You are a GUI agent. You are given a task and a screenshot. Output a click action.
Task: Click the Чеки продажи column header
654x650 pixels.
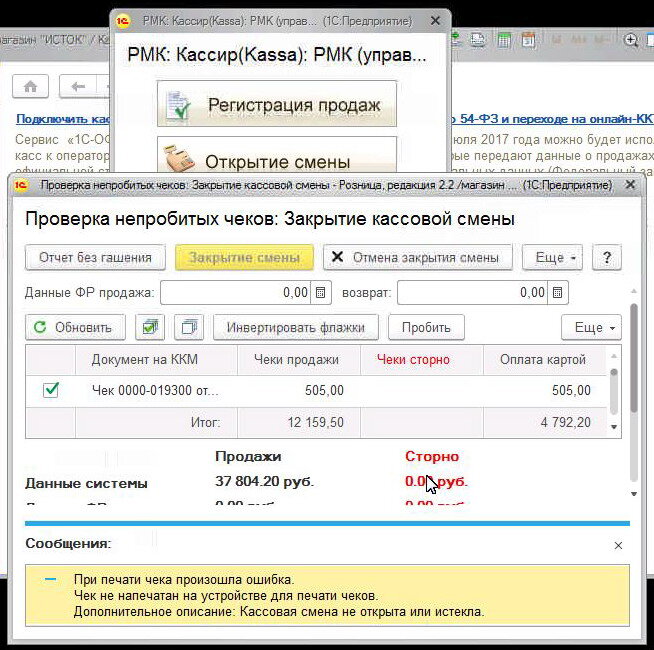click(x=299, y=360)
